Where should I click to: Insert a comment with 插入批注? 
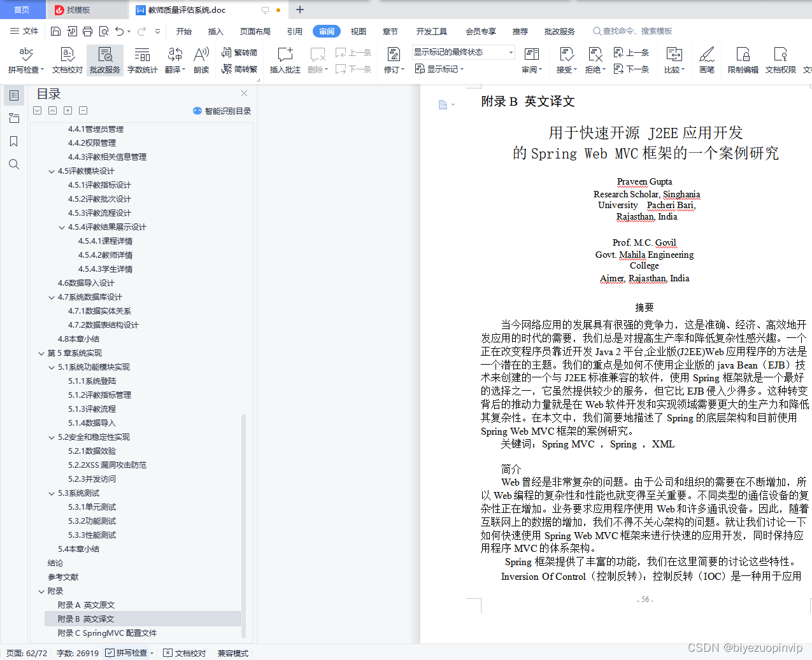pos(285,60)
